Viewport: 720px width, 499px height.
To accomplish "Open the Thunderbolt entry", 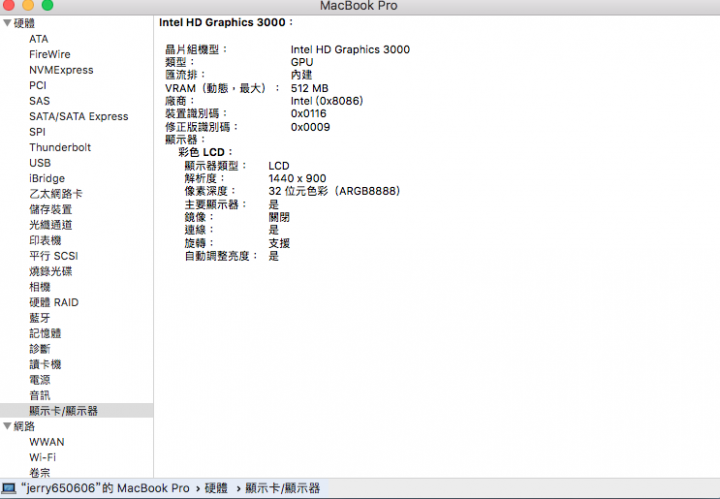I will pos(60,147).
